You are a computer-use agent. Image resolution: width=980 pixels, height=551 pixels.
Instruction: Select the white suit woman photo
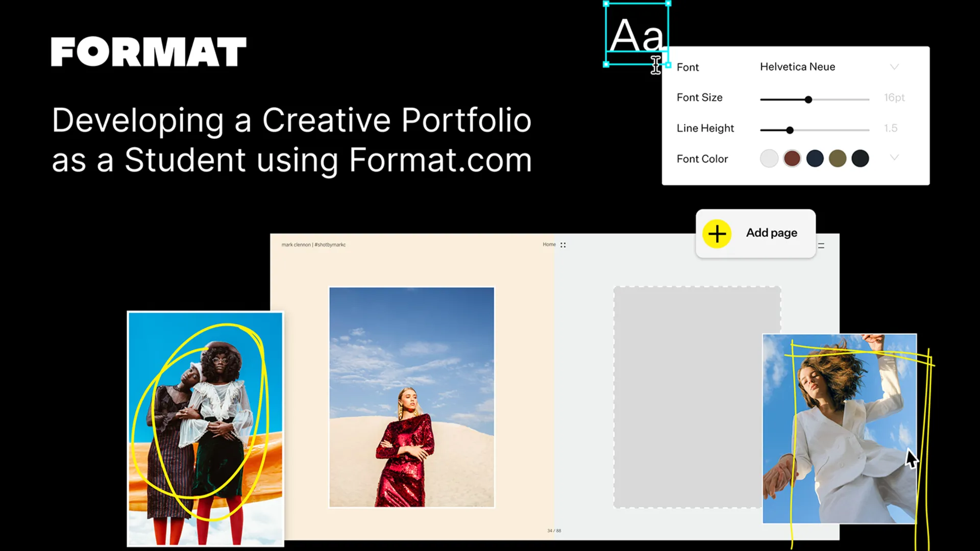coord(840,429)
